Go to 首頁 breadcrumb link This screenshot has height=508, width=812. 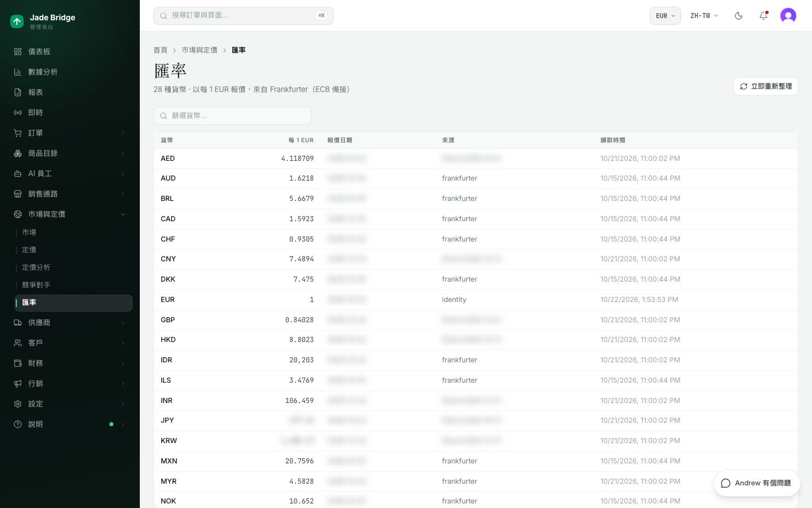161,50
